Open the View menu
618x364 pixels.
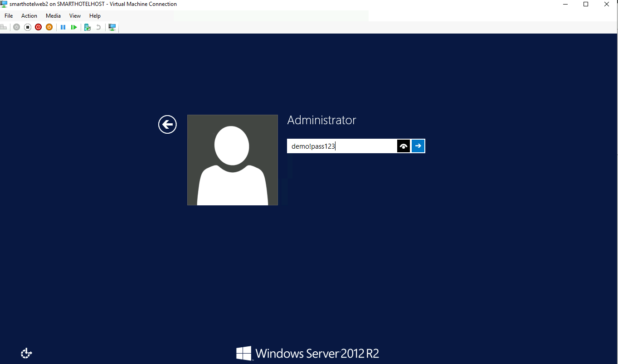[x=75, y=16]
